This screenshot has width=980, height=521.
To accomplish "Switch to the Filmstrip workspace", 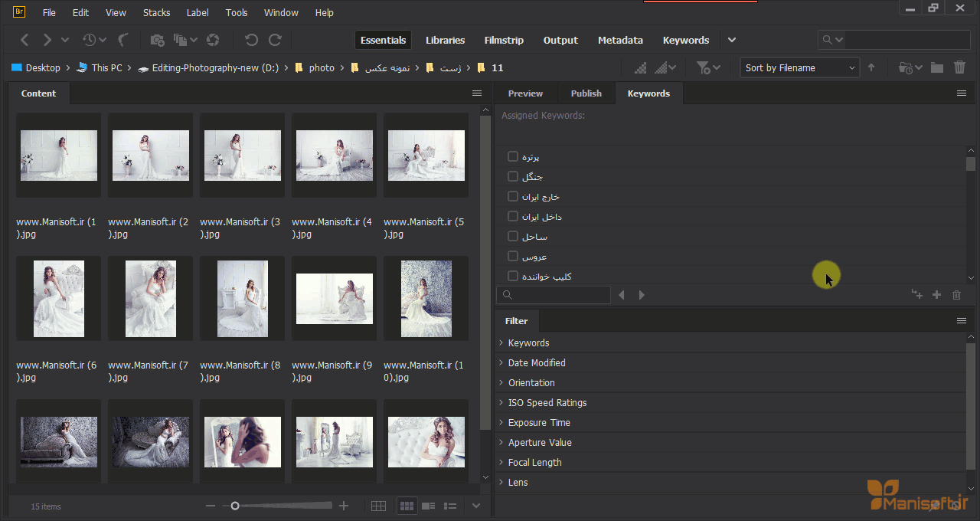I will coord(505,40).
